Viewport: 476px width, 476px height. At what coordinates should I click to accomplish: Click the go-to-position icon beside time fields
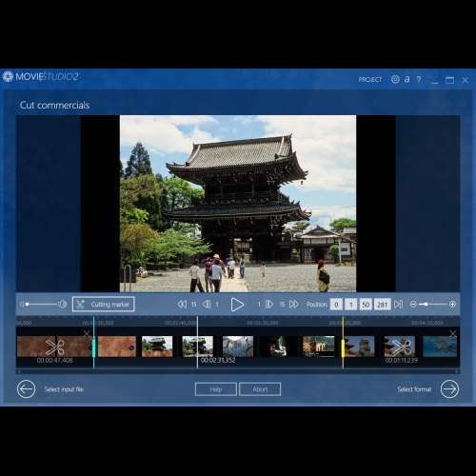click(x=398, y=305)
